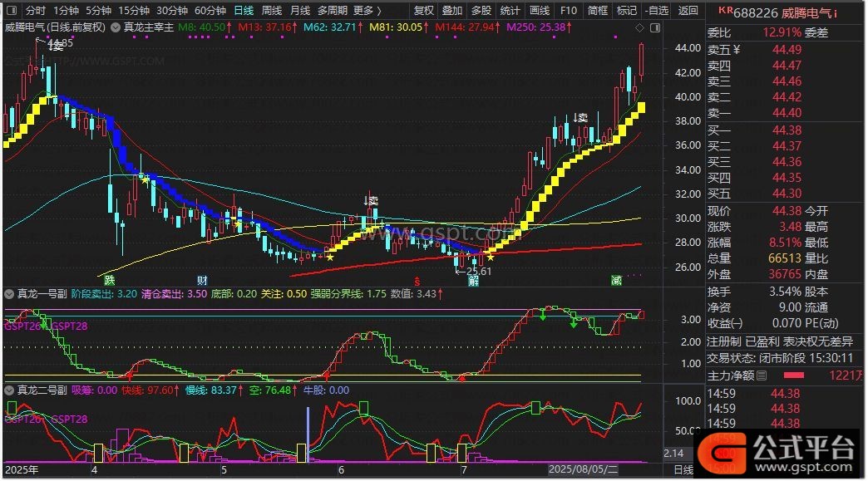868x481 pixels.
Task: Click the 解 event marker on the chart
Action: 473,281
